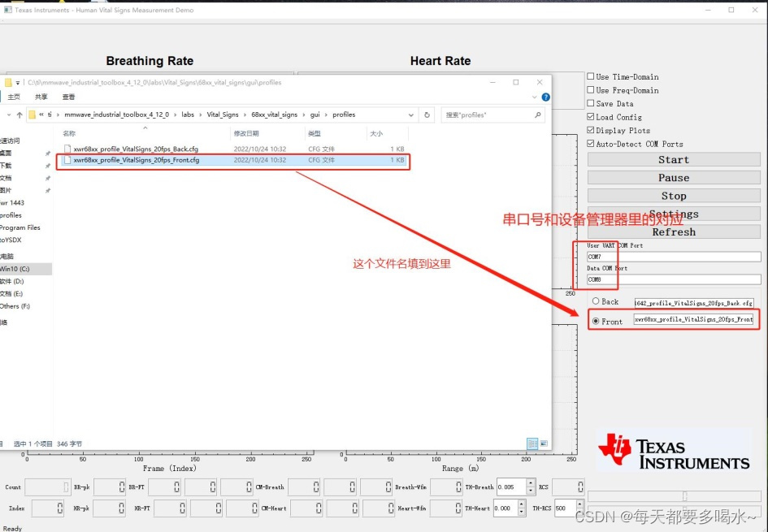
Task: Click the Back.cfg file icon
Action: [x=67, y=149]
